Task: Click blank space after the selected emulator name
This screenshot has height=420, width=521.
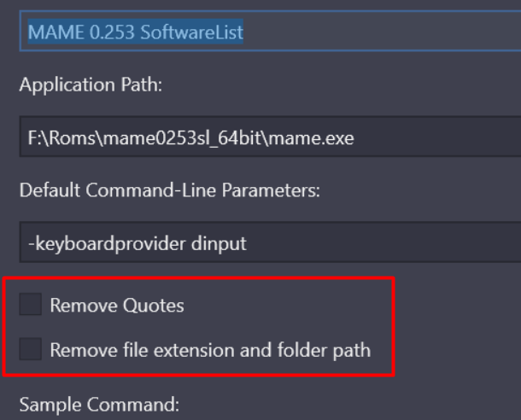Action: coord(382,31)
